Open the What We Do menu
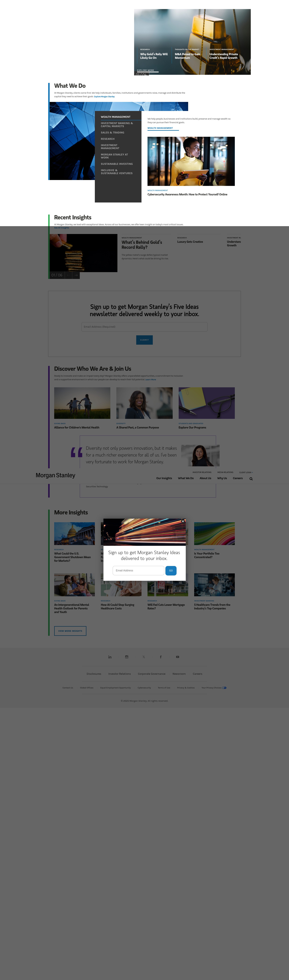Viewport: 289px width, 980px height. click(x=186, y=478)
